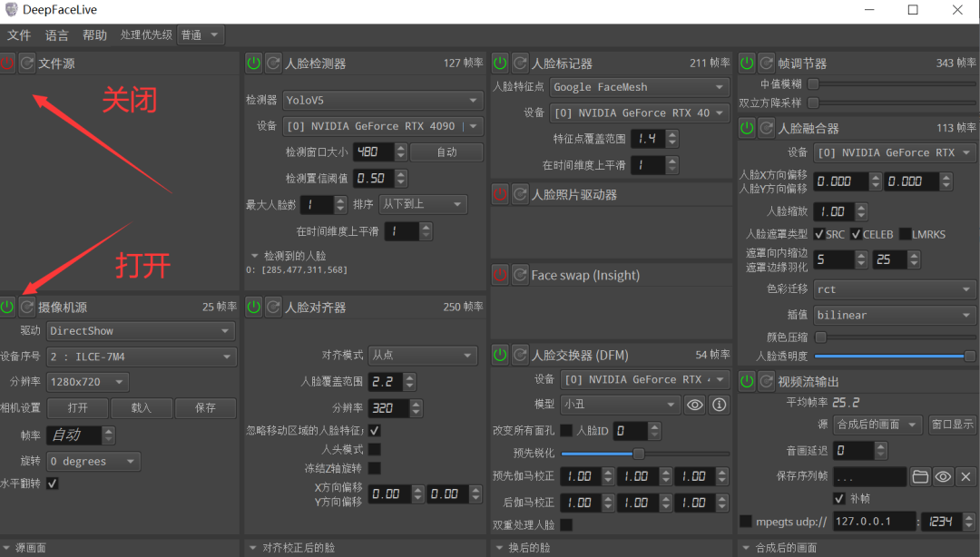Turn off the 人脸融合器 power button
The image size is (980, 557).
tap(747, 128)
